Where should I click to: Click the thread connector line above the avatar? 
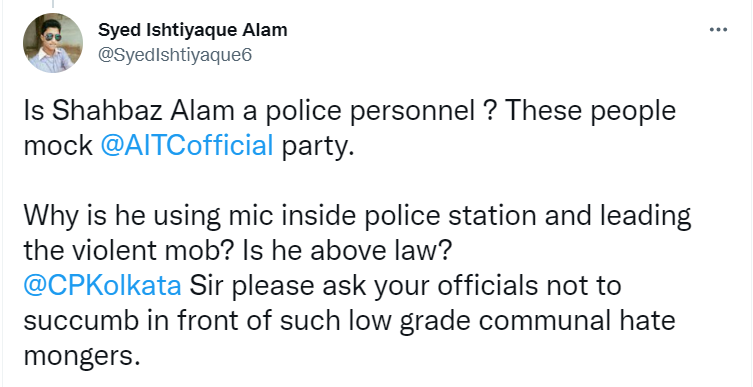[x=52, y=4]
